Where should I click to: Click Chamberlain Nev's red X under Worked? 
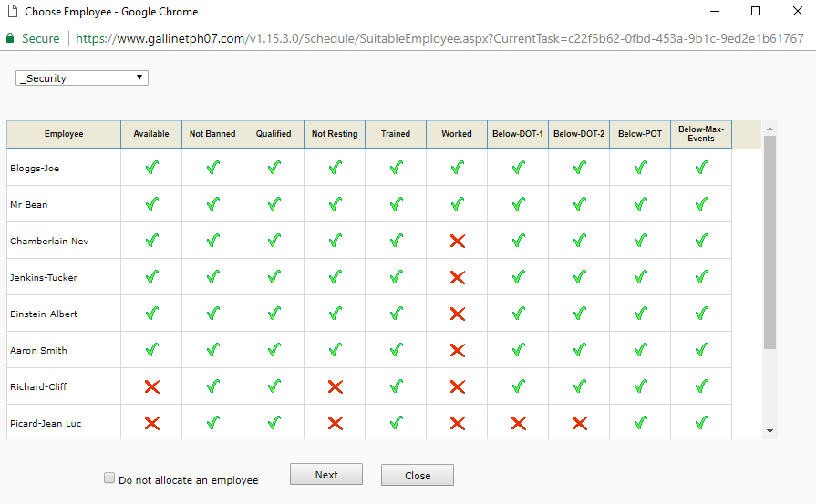(x=457, y=241)
